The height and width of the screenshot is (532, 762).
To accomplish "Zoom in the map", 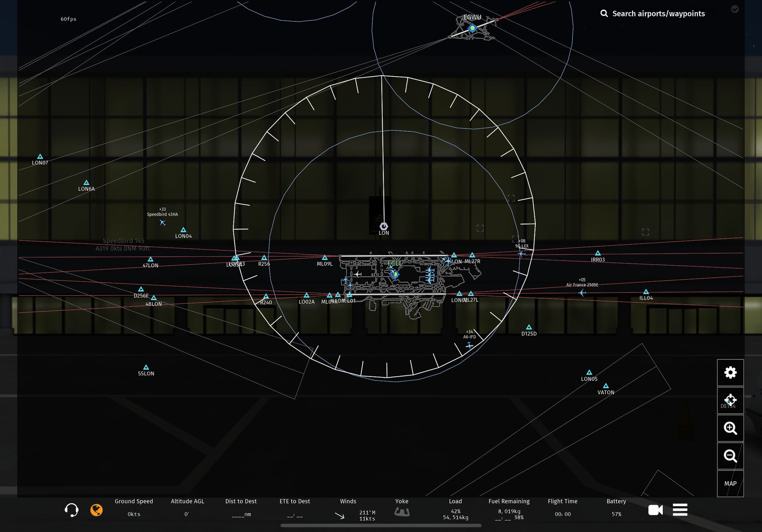I will [730, 428].
